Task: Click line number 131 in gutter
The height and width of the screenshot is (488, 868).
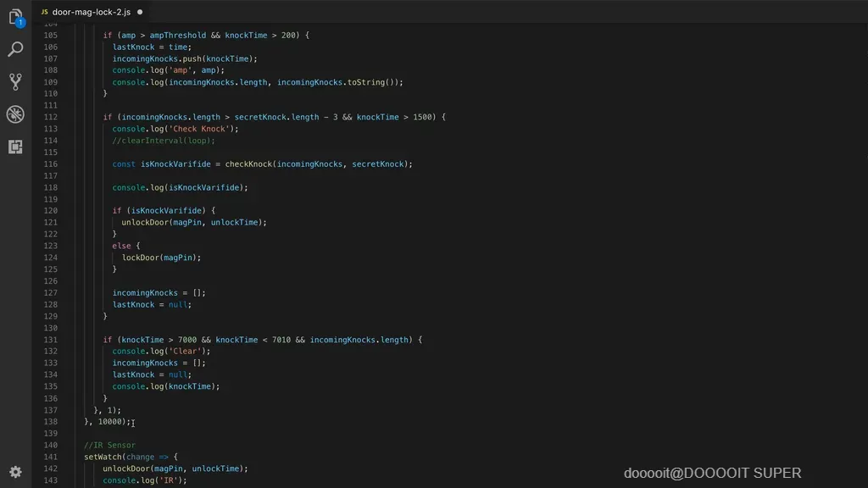Action: (x=50, y=340)
